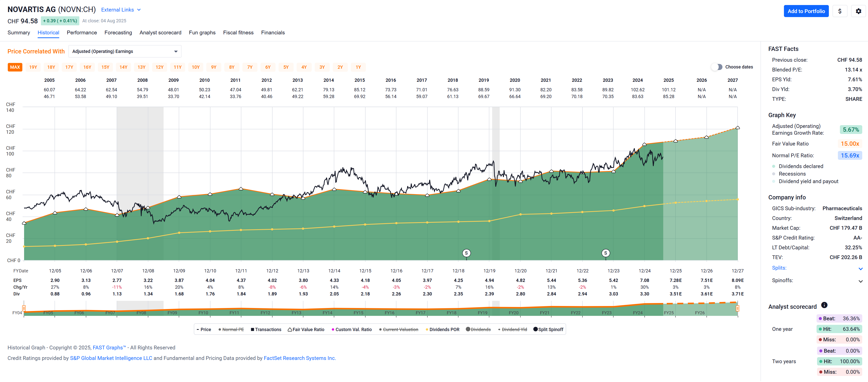Click the One year Hit 63.64% value

click(x=851, y=329)
